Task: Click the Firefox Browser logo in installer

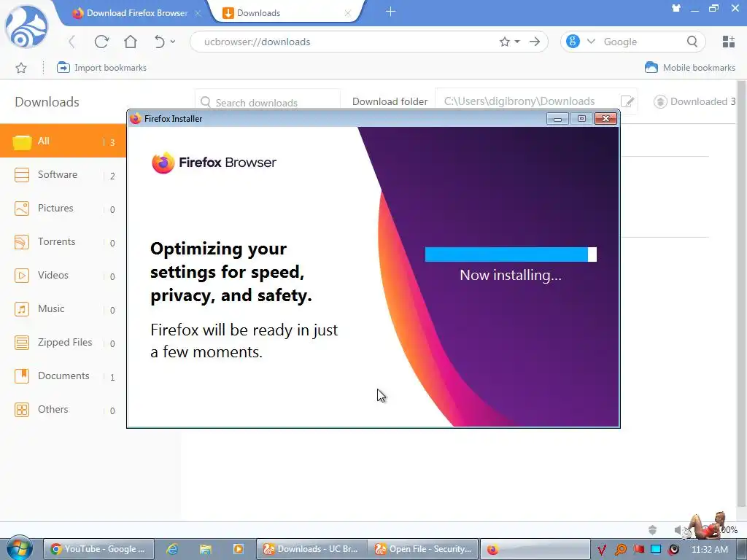Action: (214, 163)
